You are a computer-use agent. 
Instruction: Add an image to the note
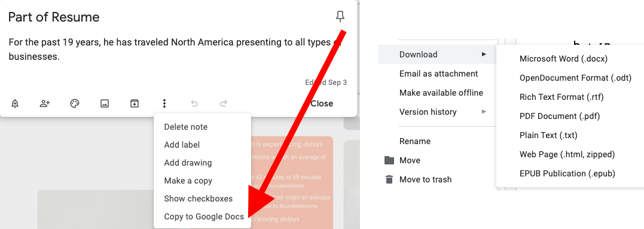click(x=105, y=104)
